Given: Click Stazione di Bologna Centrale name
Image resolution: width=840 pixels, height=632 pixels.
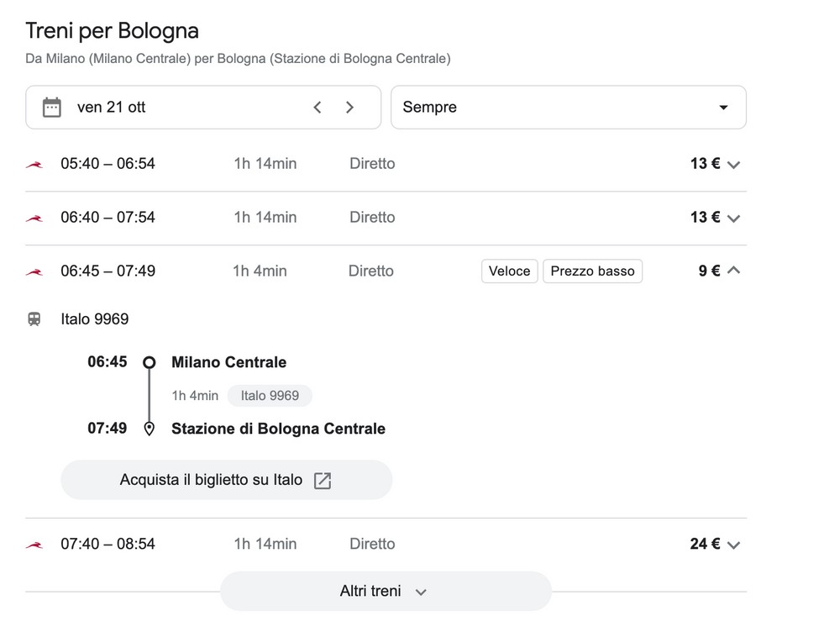Looking at the screenshot, I should [x=278, y=429].
